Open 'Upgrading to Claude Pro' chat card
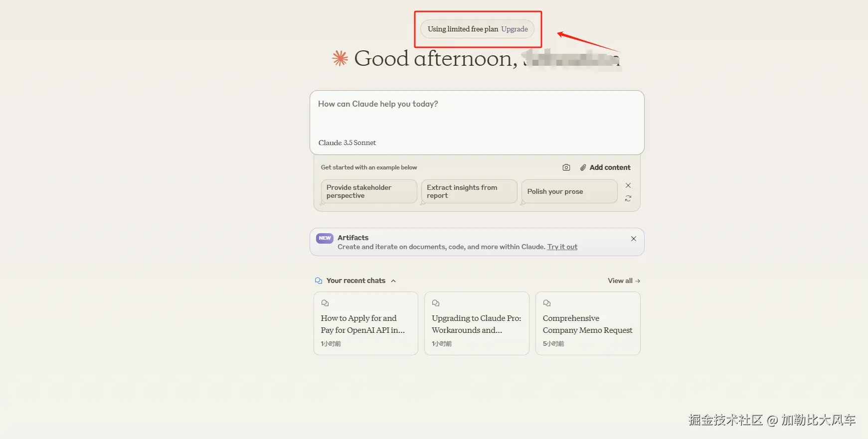This screenshot has height=439, width=868. 477,323
